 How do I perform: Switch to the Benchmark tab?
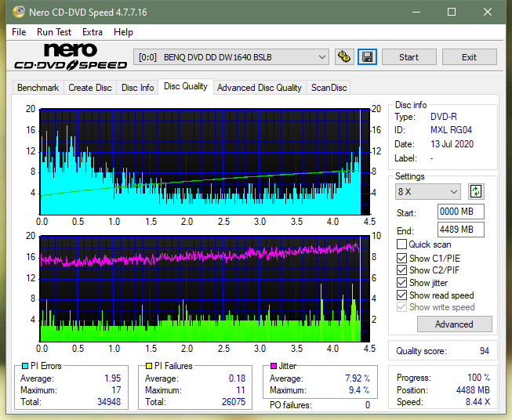[38, 88]
